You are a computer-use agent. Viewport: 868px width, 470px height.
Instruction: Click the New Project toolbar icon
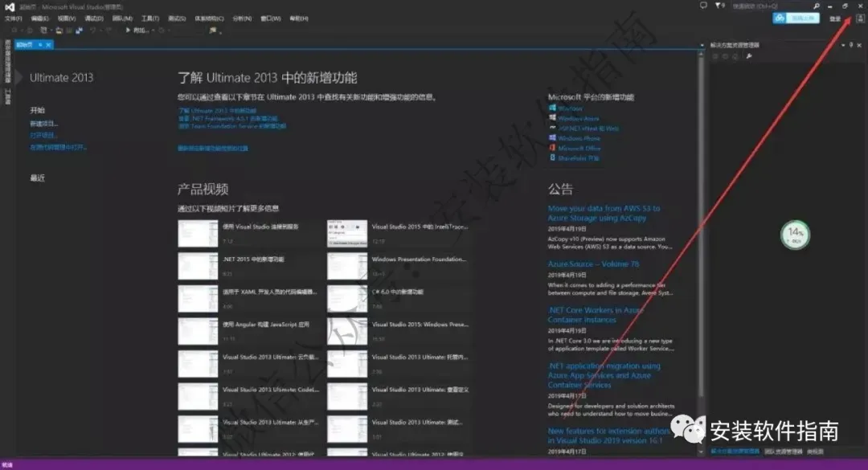pos(43,31)
